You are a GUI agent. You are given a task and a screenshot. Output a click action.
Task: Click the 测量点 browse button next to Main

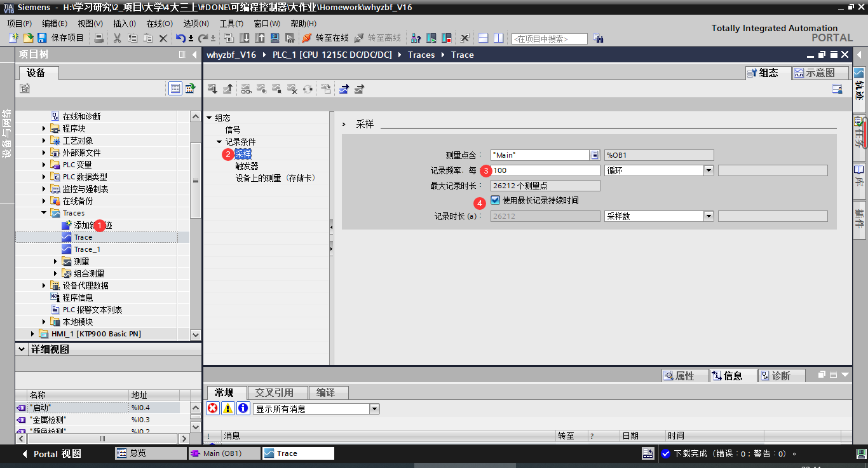click(595, 155)
